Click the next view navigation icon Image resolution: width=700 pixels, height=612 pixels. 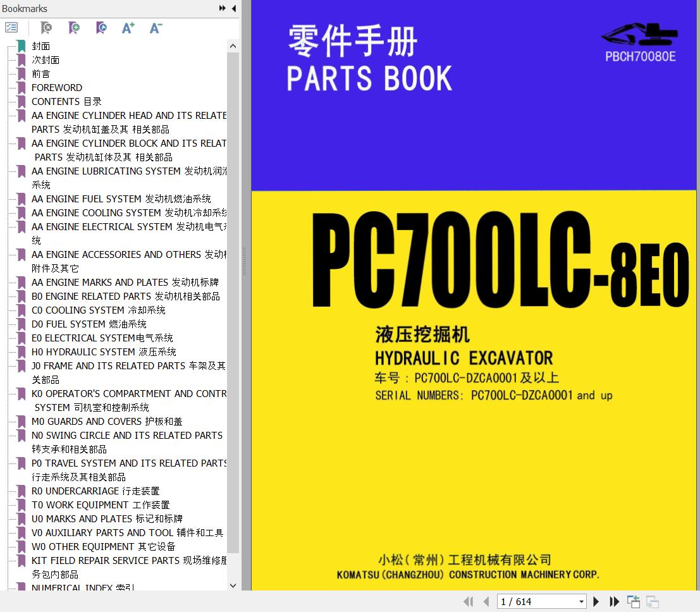point(652,601)
